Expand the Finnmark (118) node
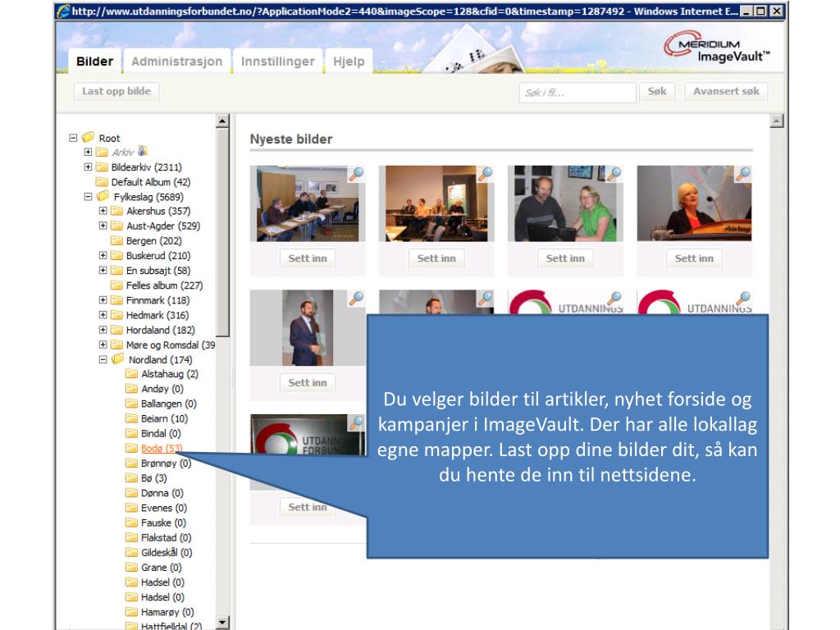Viewport: 840px width, 630px height. coord(103,300)
